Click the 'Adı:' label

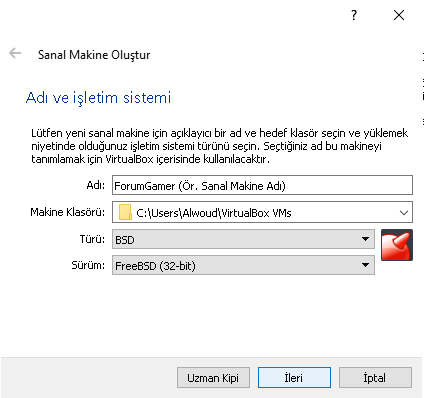96,185
